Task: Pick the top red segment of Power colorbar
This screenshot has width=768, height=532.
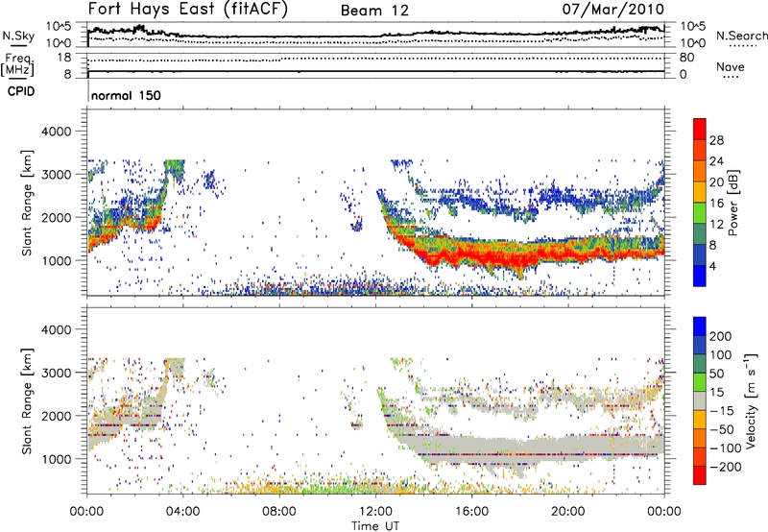Action: pyautogui.click(x=700, y=129)
